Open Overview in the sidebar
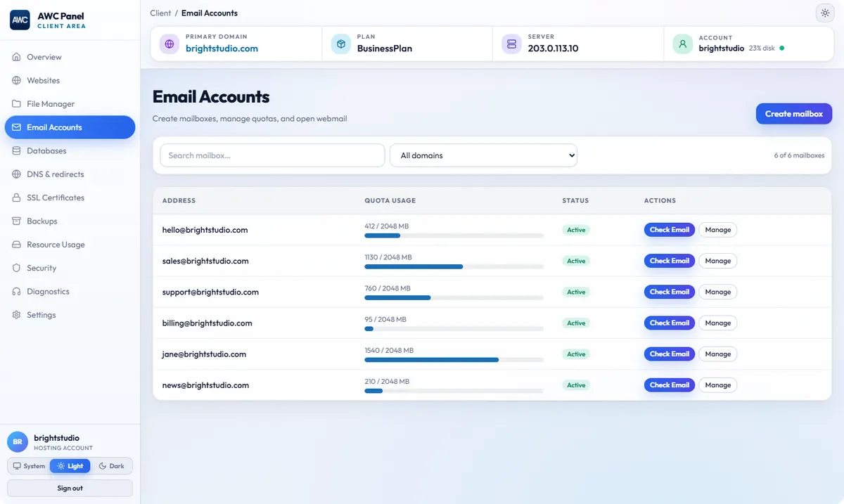 [x=70, y=57]
